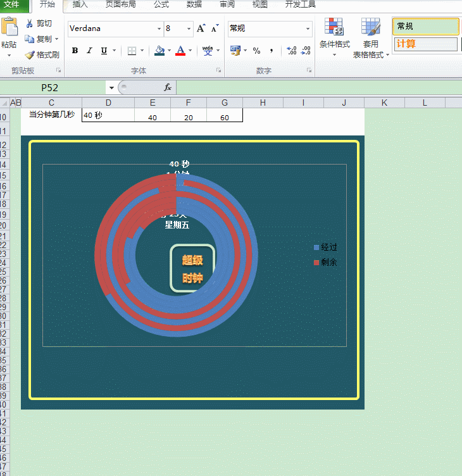Switch to the View (视图) tab

(x=260, y=5)
